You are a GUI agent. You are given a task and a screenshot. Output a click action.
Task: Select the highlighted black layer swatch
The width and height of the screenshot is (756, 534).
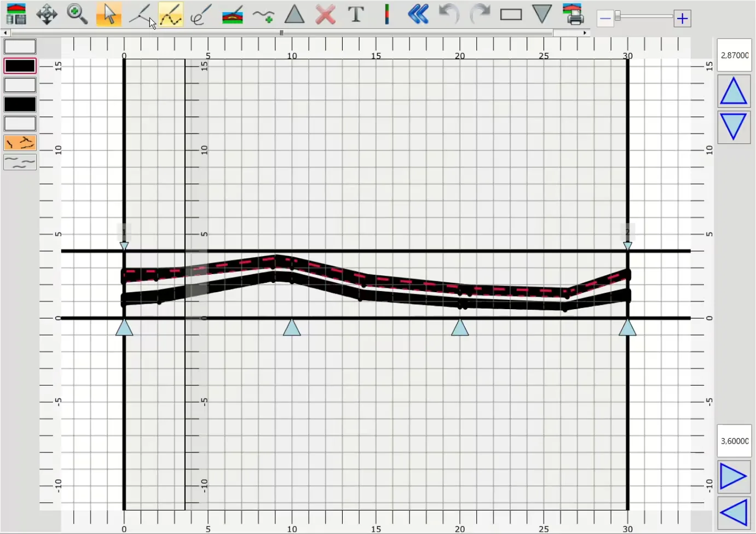pos(20,66)
